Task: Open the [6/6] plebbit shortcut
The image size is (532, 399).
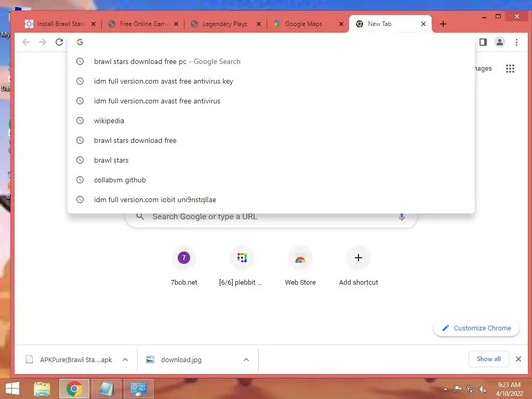Action: [242, 267]
